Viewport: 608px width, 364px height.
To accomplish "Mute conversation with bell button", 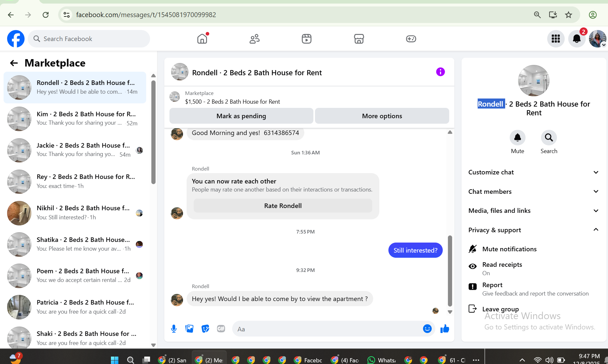I will (x=517, y=138).
